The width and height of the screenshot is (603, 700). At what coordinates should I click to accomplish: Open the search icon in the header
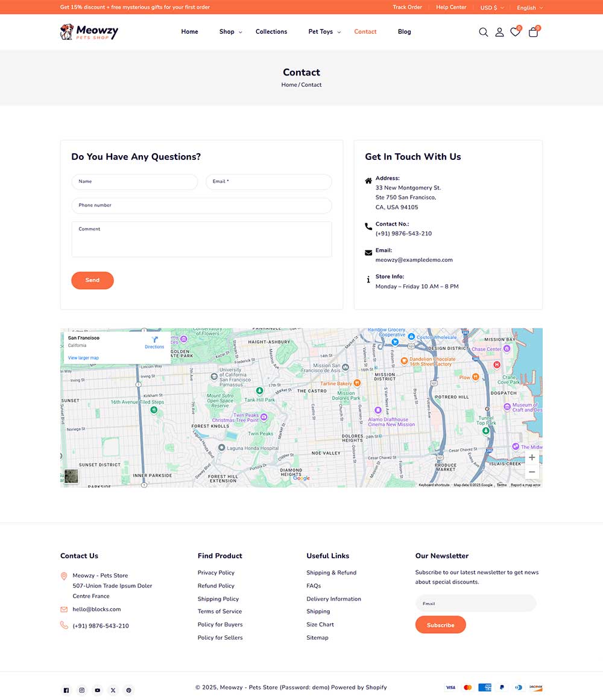click(x=483, y=32)
